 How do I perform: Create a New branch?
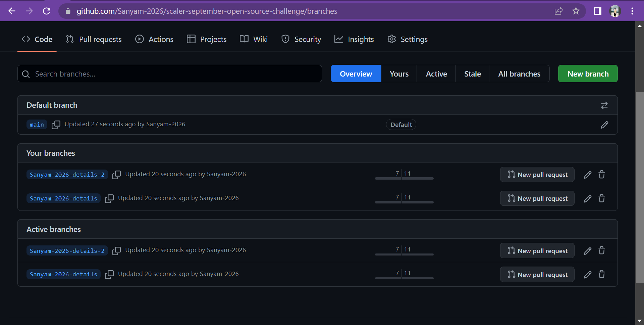point(588,74)
